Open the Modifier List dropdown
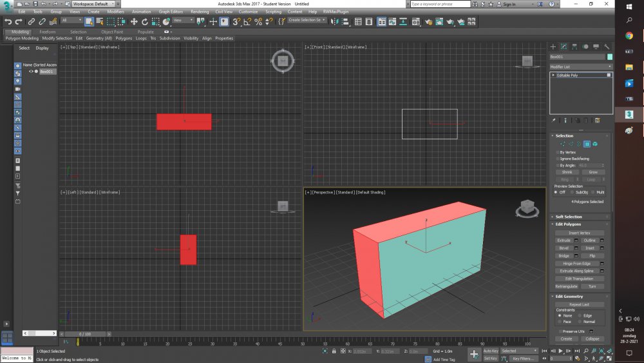The width and height of the screenshot is (644, 363). 581,66
